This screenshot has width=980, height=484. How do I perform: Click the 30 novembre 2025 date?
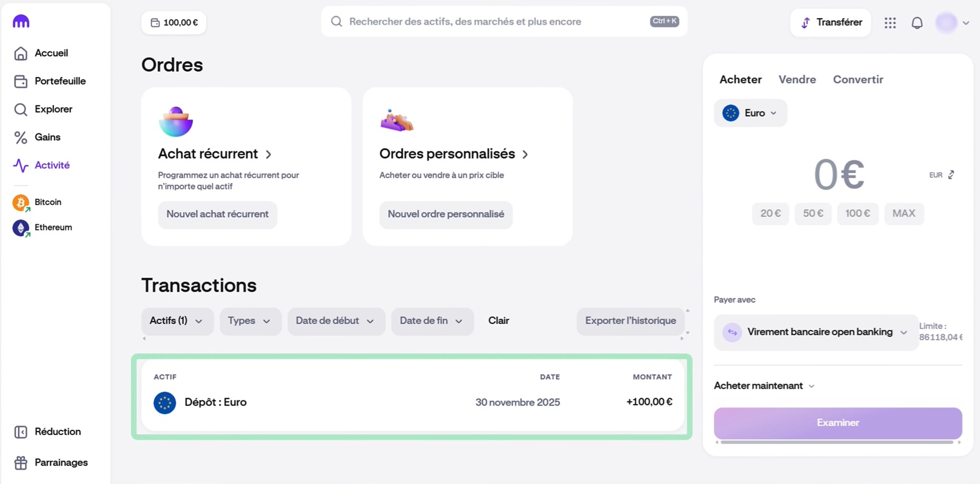pos(517,402)
